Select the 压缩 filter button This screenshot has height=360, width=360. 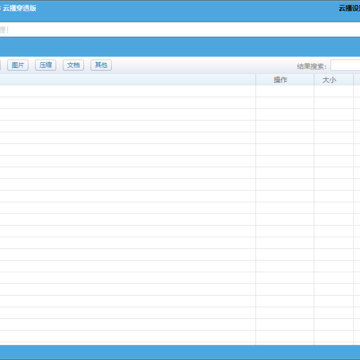click(x=46, y=65)
